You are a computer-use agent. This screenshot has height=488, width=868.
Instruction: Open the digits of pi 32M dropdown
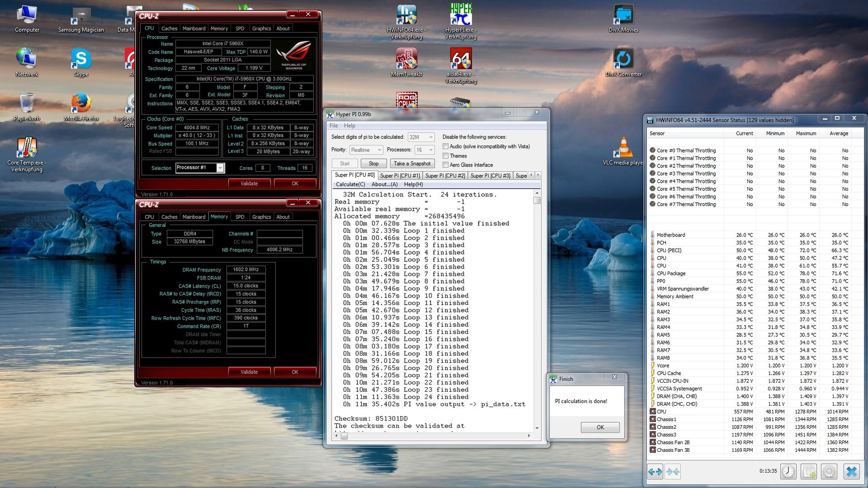421,137
